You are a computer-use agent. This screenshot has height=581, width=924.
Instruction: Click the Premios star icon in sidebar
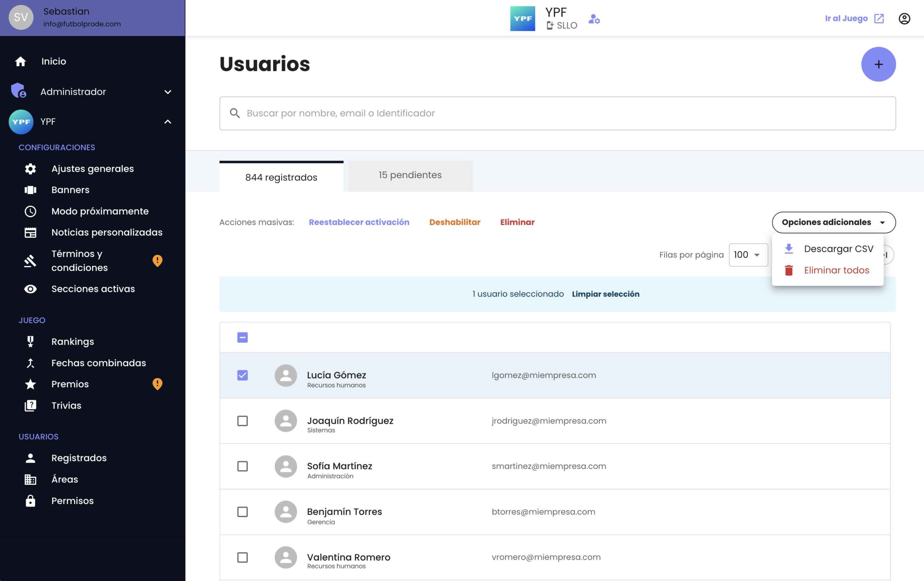pyautogui.click(x=30, y=384)
